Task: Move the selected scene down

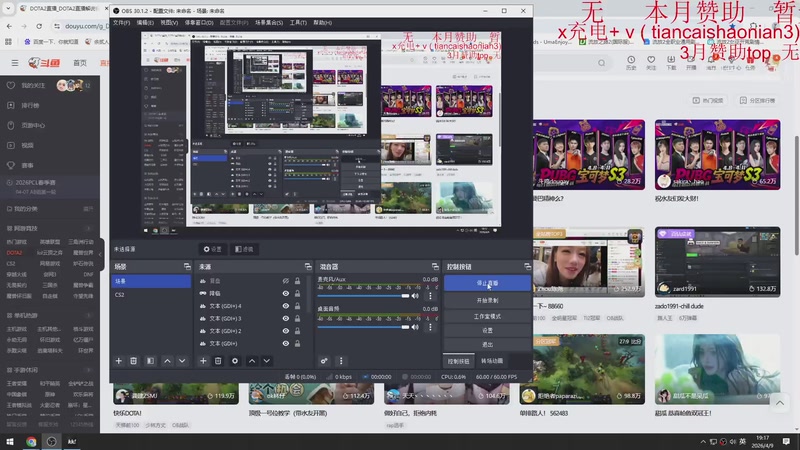Action: pos(182,361)
